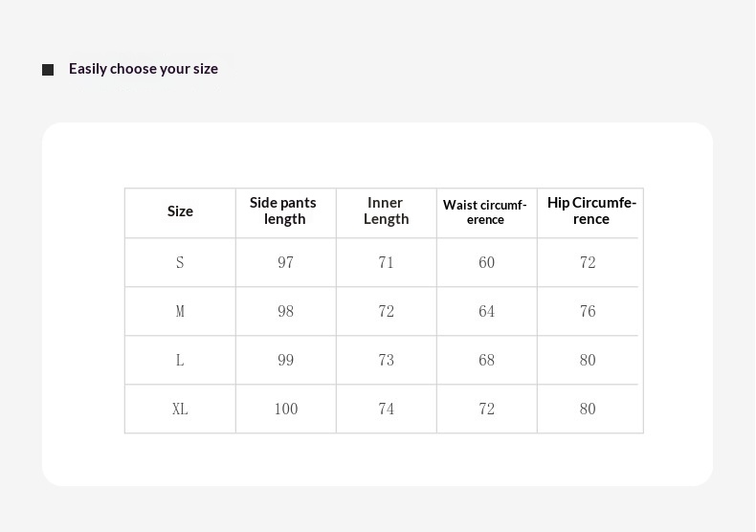756x532 pixels.
Task: Click side pants length value 98
Action: [x=285, y=311]
